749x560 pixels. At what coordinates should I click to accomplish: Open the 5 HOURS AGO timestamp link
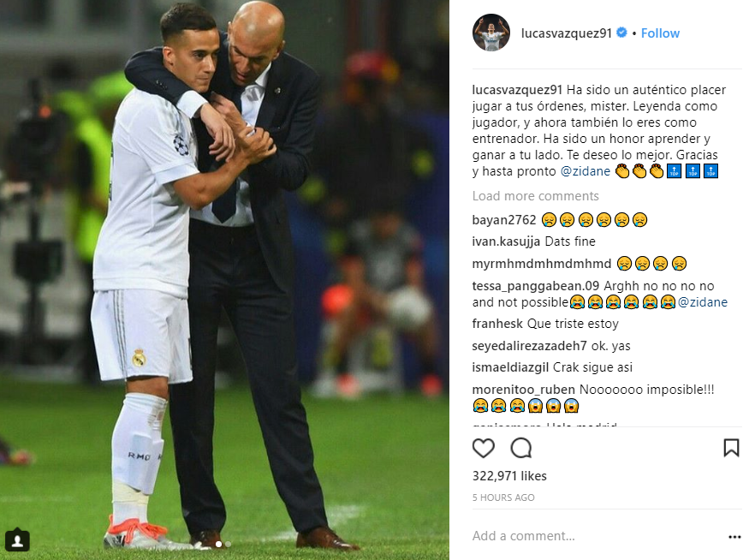click(x=503, y=497)
